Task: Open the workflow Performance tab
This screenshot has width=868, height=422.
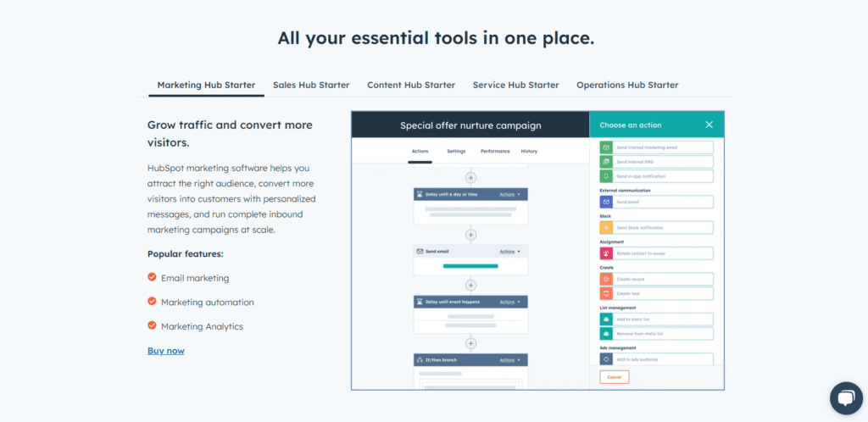Action: click(495, 151)
